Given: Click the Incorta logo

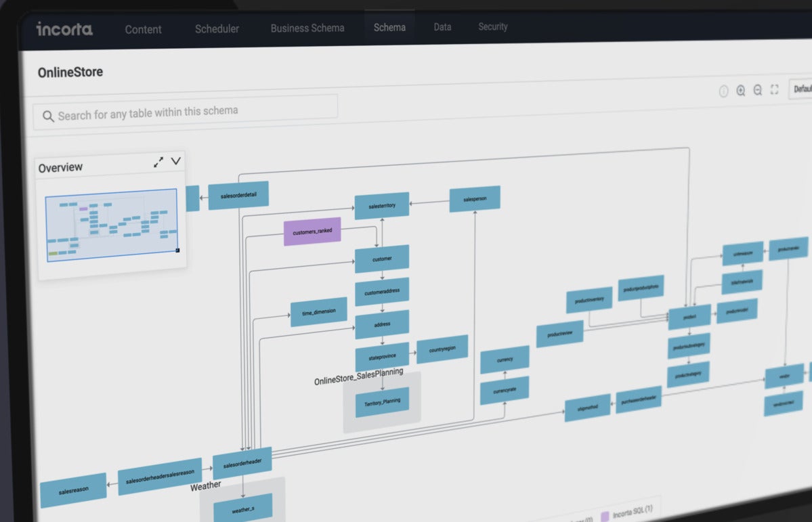Looking at the screenshot, I should pyautogui.click(x=65, y=29).
